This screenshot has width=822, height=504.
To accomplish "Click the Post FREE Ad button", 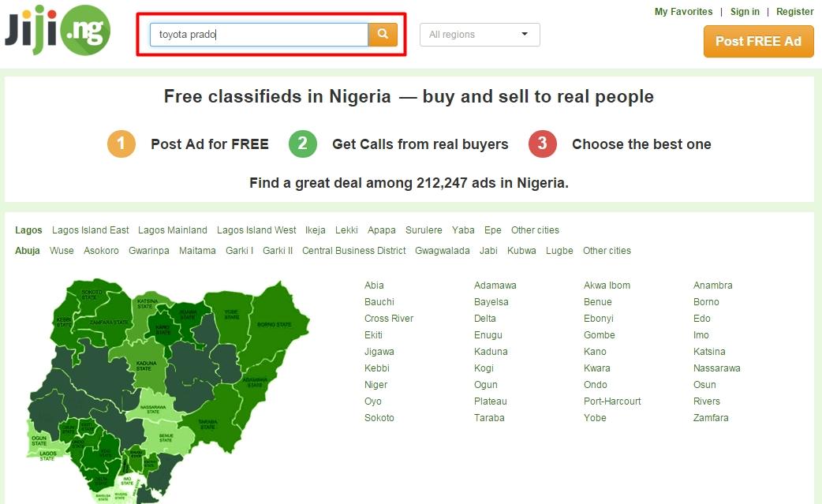I will pyautogui.click(x=758, y=41).
